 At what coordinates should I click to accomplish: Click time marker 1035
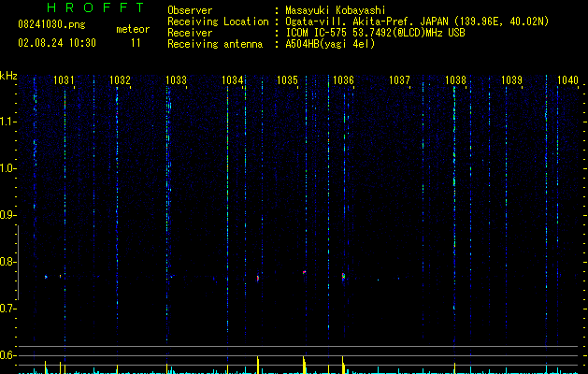[287, 80]
